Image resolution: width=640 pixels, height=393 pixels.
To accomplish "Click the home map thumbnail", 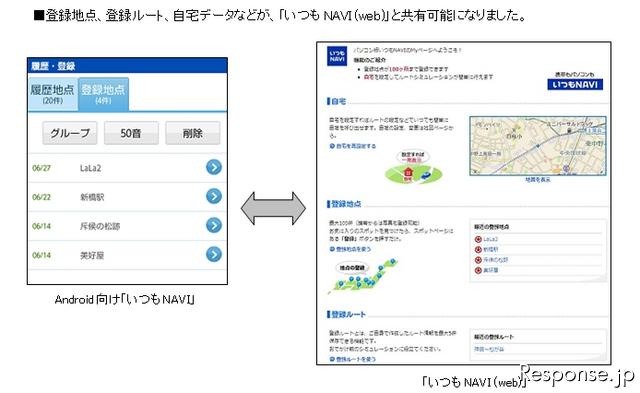I will [538, 146].
